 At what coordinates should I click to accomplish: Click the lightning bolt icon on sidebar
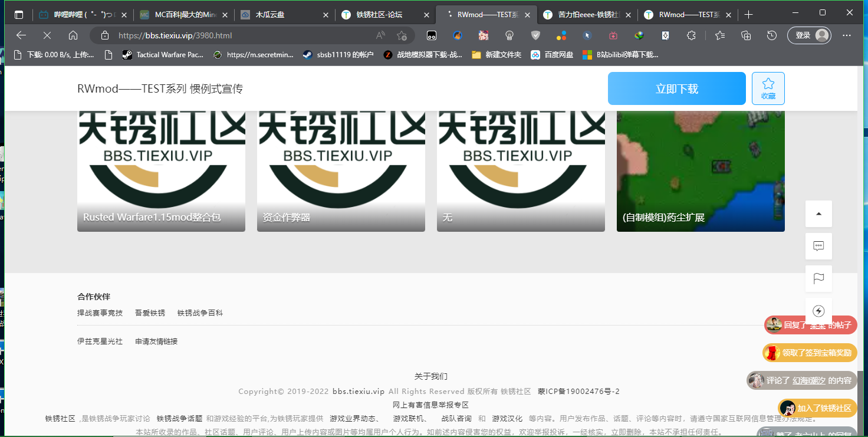[x=818, y=311]
